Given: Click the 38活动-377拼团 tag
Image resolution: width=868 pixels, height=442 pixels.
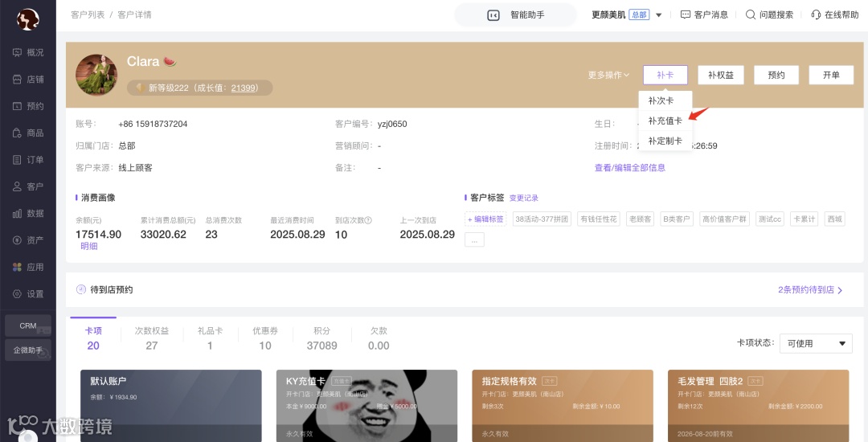Looking at the screenshot, I should point(542,219).
